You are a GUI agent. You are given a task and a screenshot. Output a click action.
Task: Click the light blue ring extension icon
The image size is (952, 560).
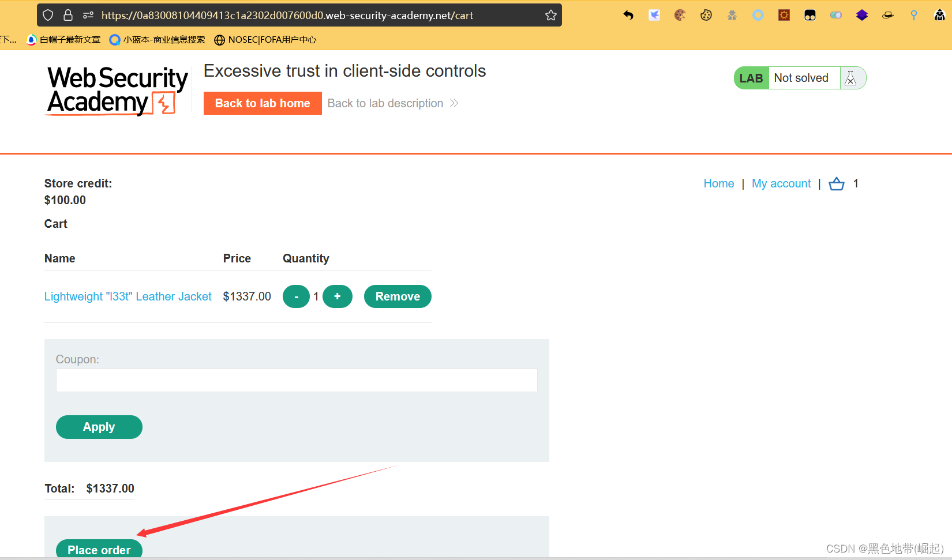tap(758, 15)
